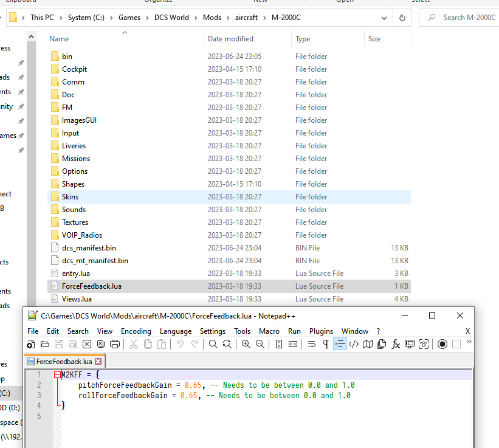The height and width of the screenshot is (448, 499).
Task: Click Zoom In icon in Notepad++
Action: point(246,344)
